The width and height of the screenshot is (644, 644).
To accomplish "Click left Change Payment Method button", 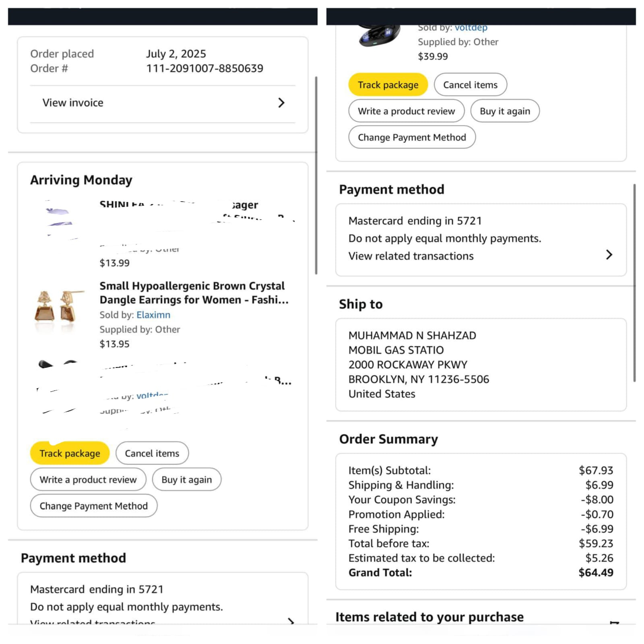I will 94,506.
